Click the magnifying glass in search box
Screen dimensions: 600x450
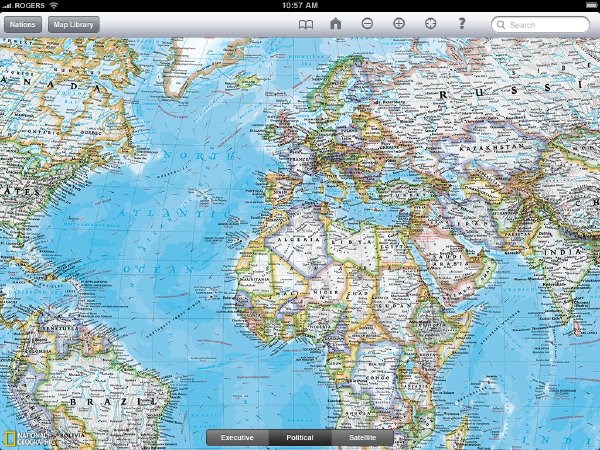click(x=501, y=25)
